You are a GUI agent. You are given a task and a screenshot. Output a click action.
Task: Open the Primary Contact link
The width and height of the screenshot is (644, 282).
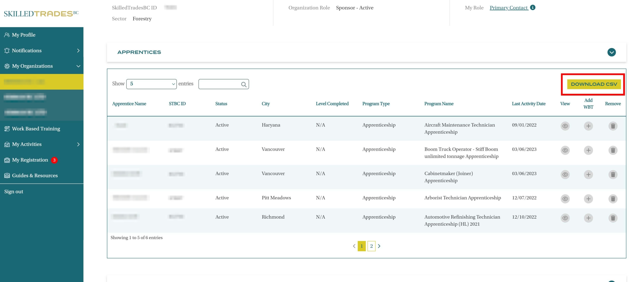[508, 8]
